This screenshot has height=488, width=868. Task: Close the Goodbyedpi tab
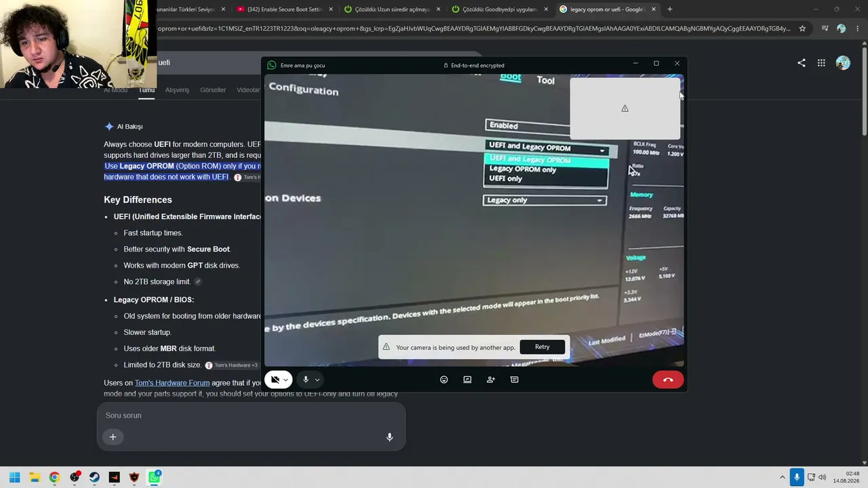tap(546, 9)
